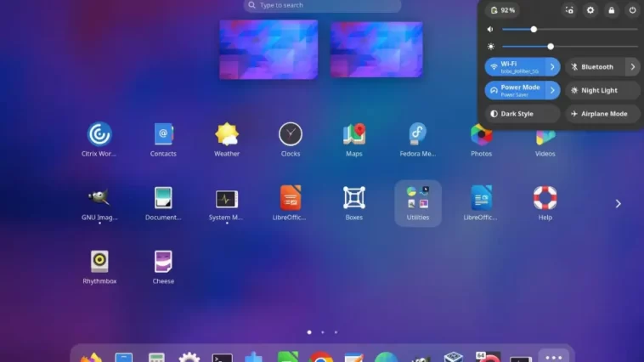Open Terminal from the dash
644x362 pixels.
coord(223,358)
